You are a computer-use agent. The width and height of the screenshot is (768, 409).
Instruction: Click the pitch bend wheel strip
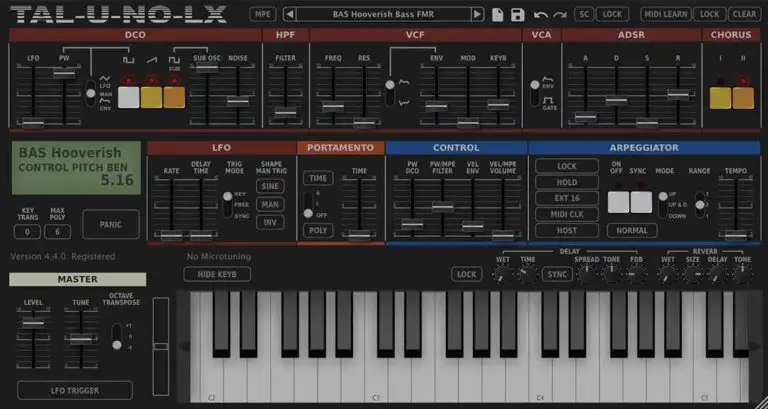coord(161,346)
